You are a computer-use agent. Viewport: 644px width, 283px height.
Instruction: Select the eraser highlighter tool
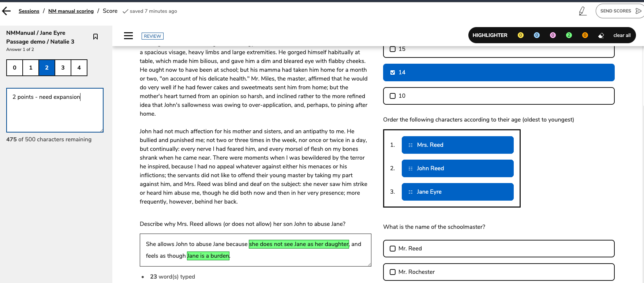click(x=601, y=36)
